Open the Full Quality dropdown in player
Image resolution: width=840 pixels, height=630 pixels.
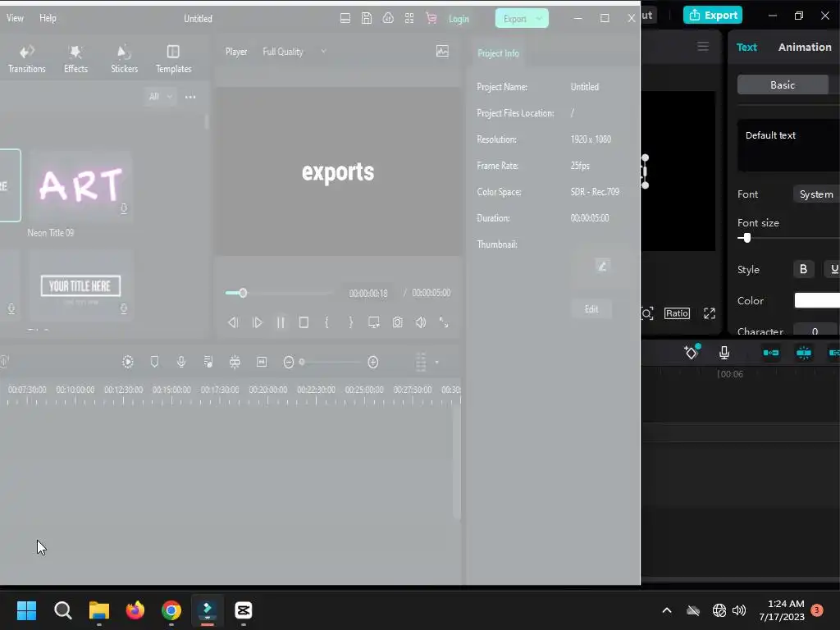tap(294, 52)
